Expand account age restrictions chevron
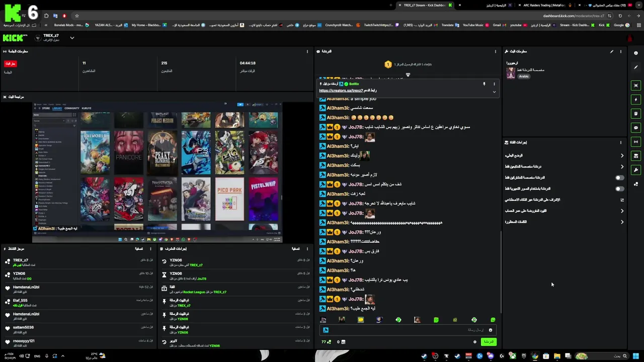The width and height of the screenshot is (644, 362). pyautogui.click(x=622, y=211)
